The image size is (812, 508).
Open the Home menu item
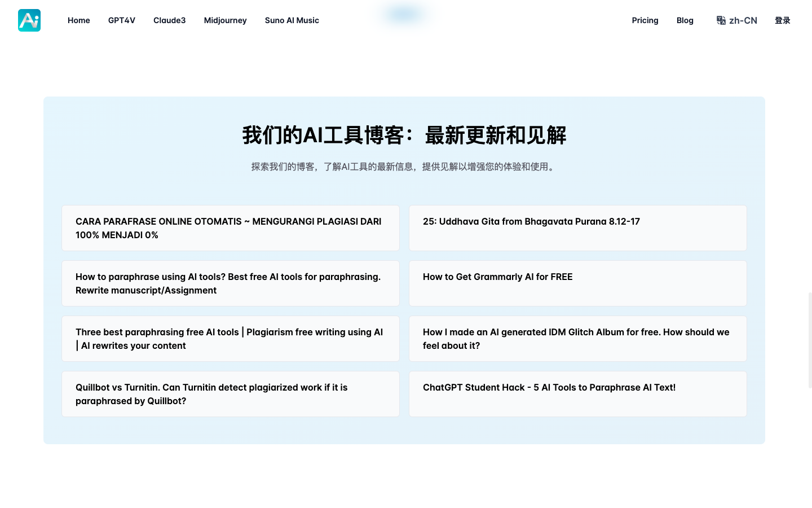[x=79, y=20]
